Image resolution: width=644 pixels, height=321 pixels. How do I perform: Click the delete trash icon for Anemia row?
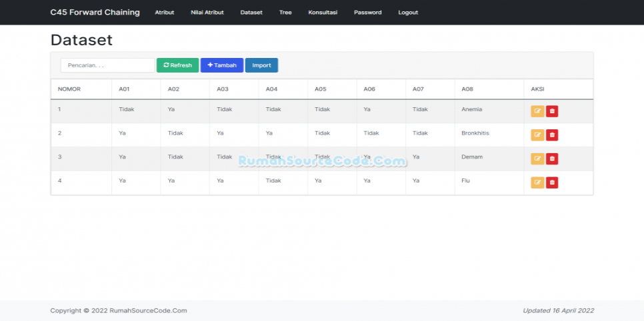click(552, 111)
